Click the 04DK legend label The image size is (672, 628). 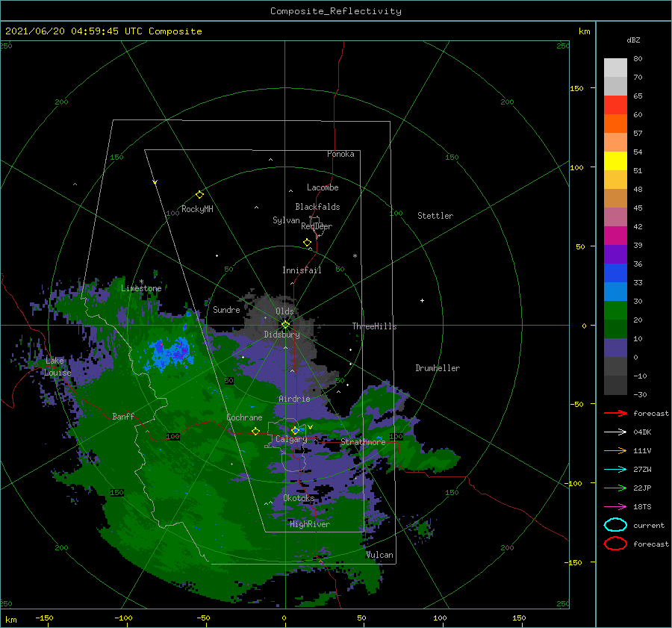tap(642, 432)
